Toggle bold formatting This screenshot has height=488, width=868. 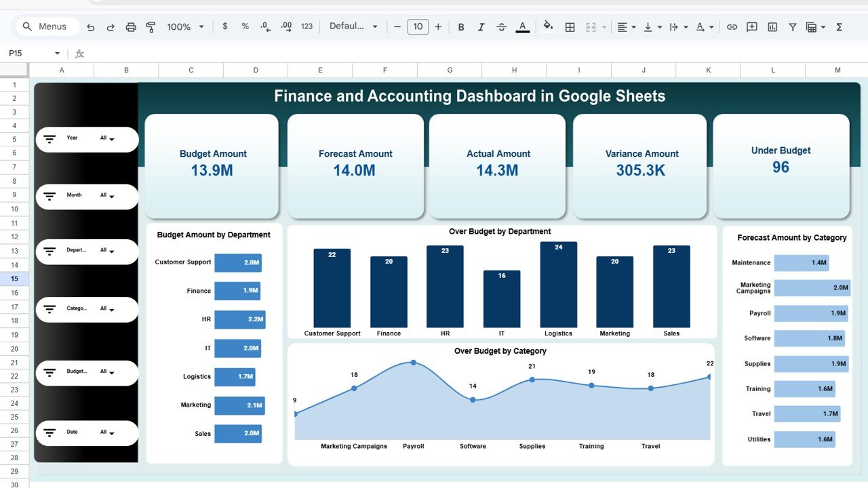coord(461,27)
